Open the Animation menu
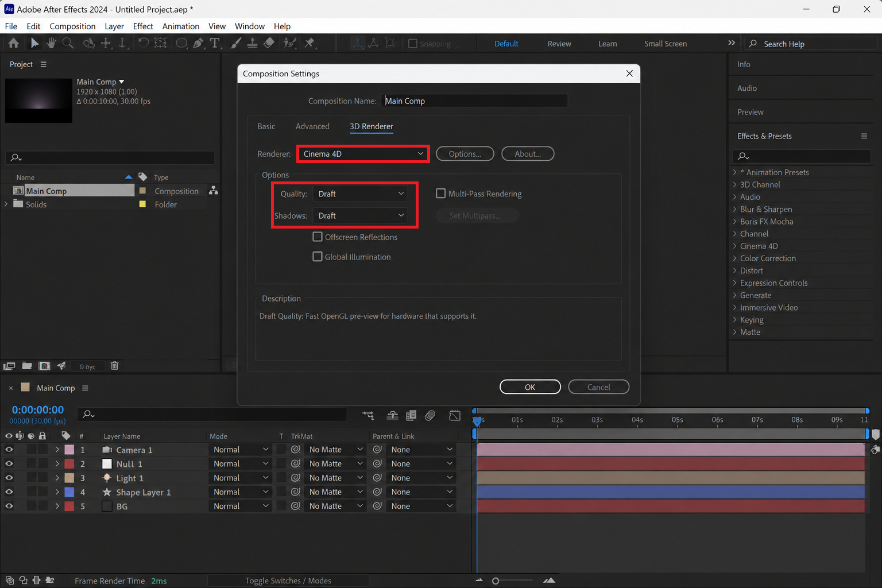 pyautogui.click(x=181, y=26)
